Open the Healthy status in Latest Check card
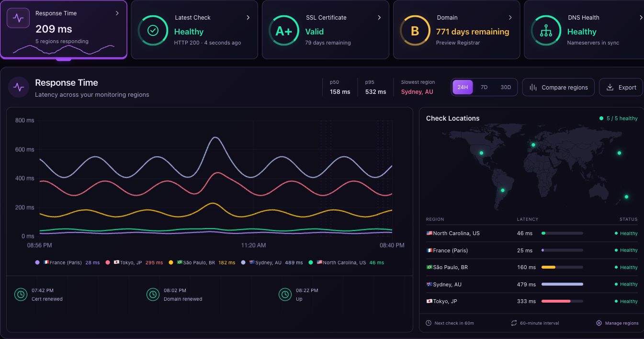The height and width of the screenshot is (339, 644). [x=189, y=32]
